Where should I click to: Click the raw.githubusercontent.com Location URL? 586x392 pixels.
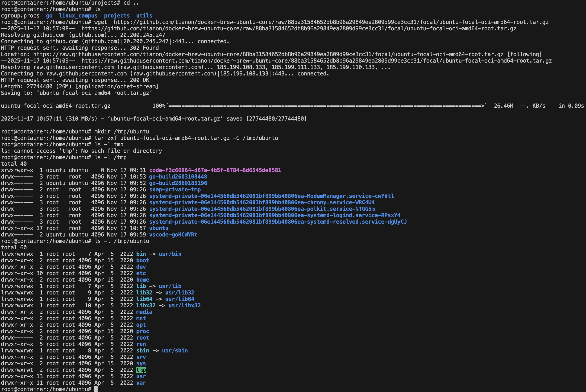coord(268,54)
